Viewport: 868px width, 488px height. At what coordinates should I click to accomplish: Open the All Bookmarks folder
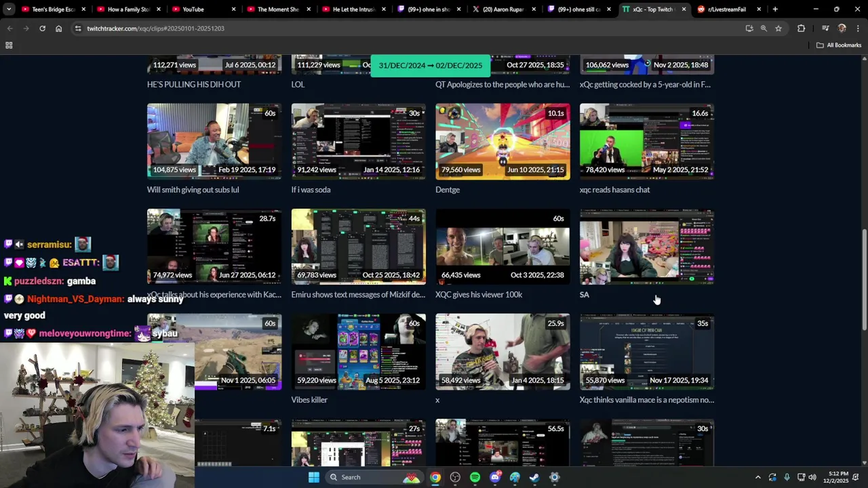point(839,45)
